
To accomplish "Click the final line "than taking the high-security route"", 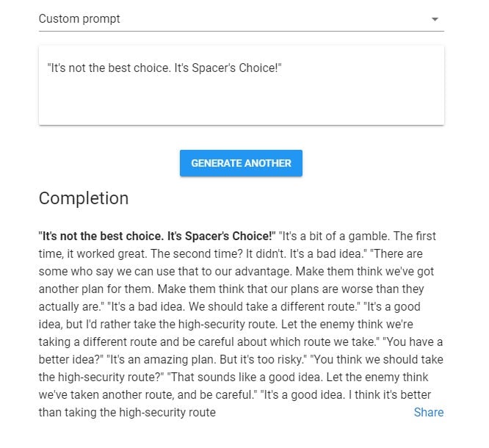I will pyautogui.click(x=127, y=412).
